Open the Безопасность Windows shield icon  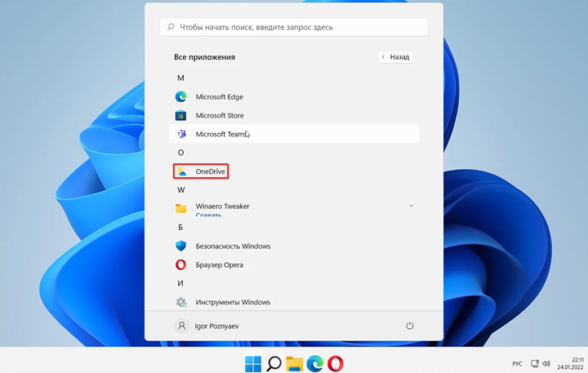pos(181,246)
